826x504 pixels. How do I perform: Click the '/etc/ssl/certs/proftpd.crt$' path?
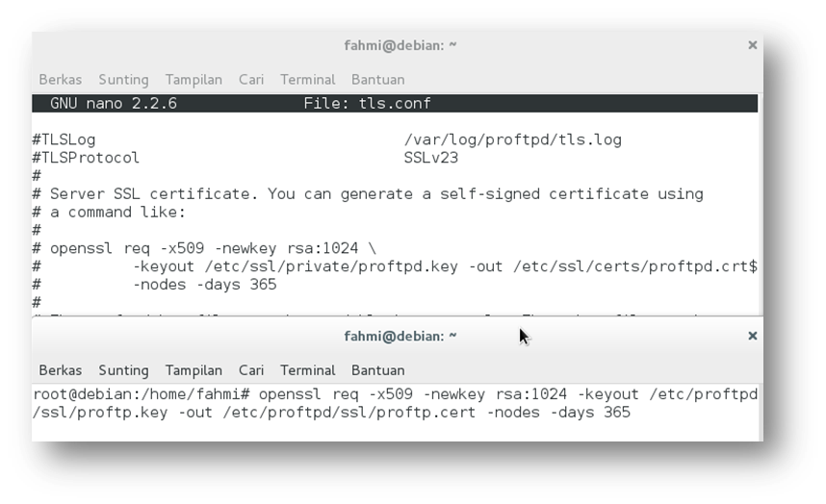click(634, 266)
